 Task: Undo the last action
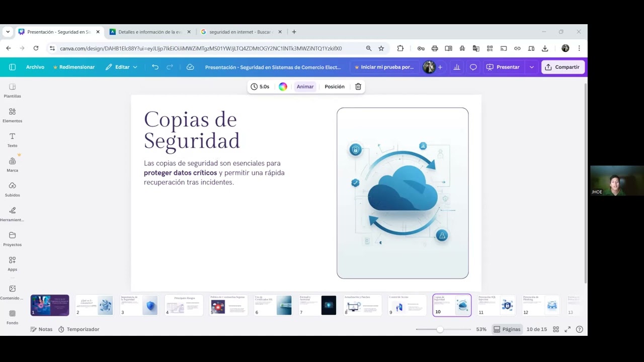click(x=155, y=67)
